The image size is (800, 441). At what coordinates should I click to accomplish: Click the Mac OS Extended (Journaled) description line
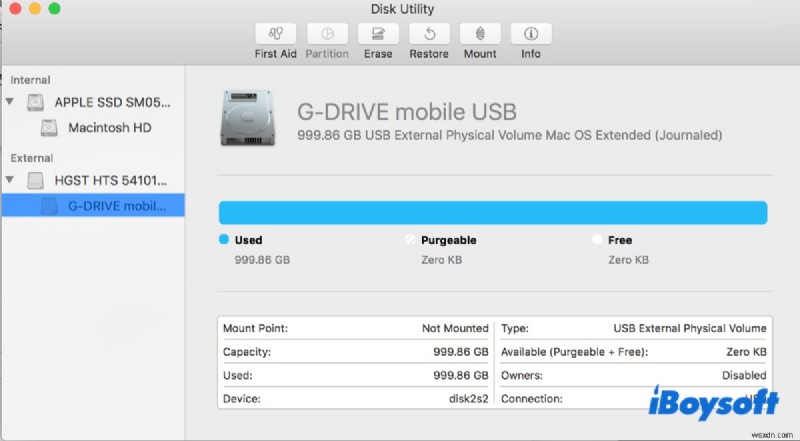point(509,135)
